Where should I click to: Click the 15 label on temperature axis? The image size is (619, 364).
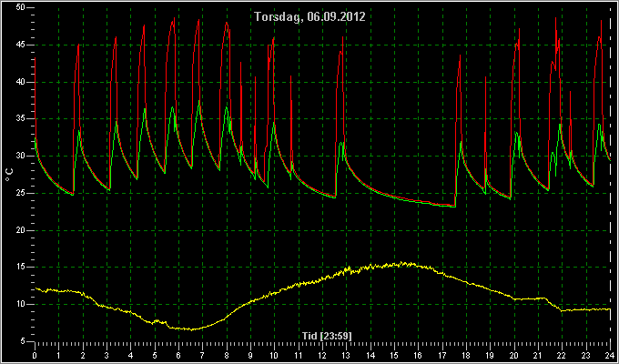21,268
